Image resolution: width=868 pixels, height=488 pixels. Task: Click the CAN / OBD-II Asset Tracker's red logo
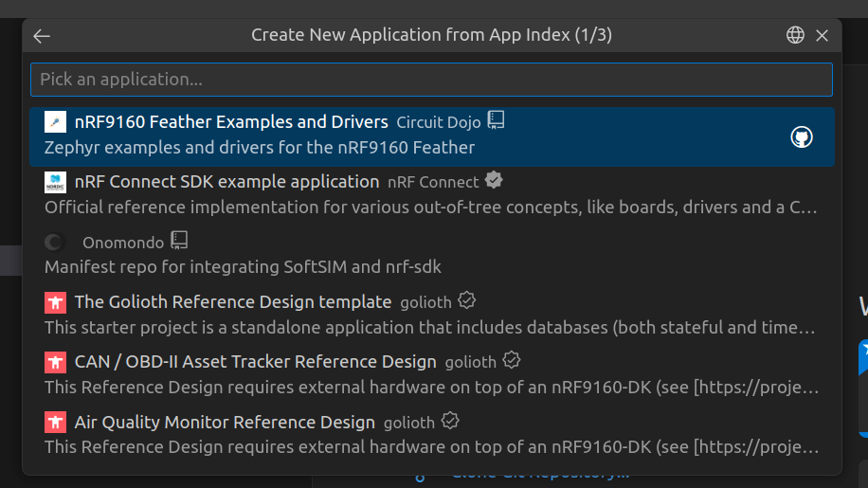55,362
